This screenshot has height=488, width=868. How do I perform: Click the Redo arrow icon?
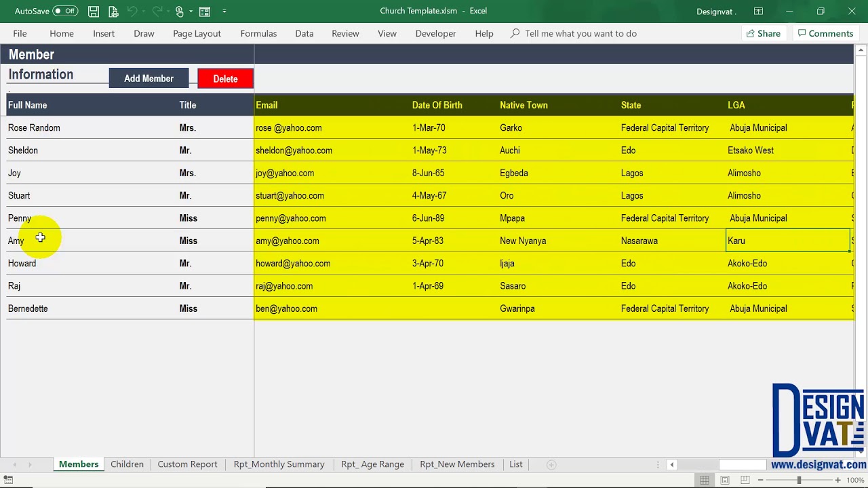coord(157,11)
